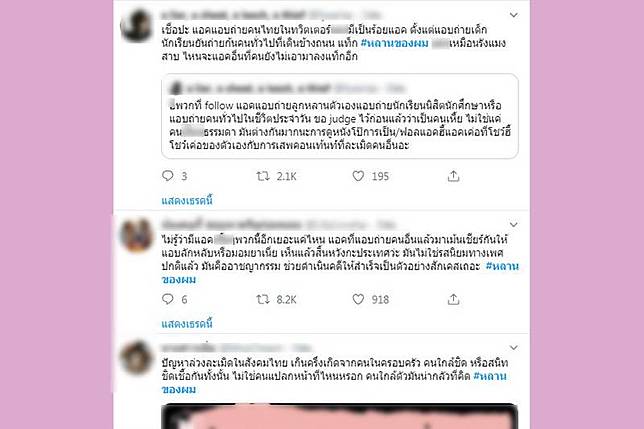Share the second tweet via share icon
The width and height of the screenshot is (644, 429).
coord(453,299)
